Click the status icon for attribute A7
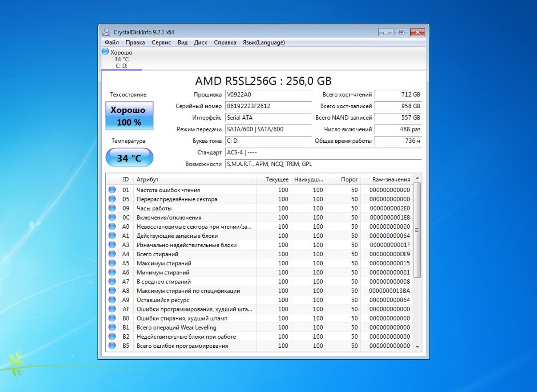 (112, 281)
